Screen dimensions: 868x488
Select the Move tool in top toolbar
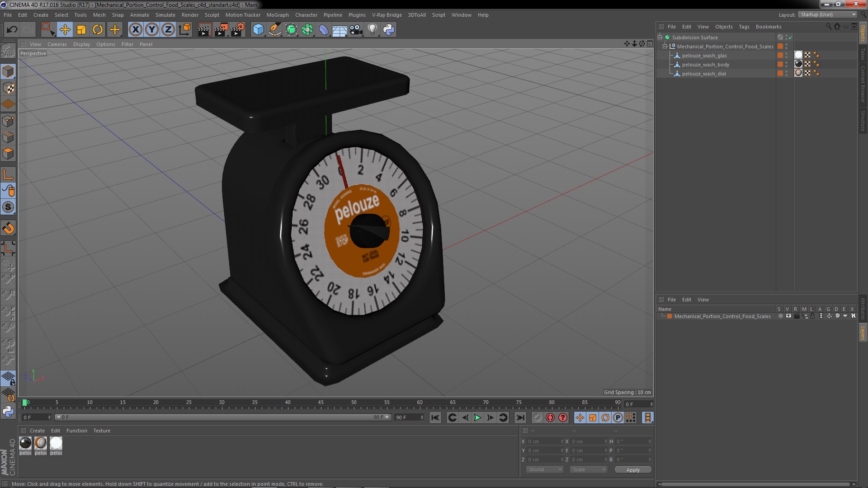point(65,30)
